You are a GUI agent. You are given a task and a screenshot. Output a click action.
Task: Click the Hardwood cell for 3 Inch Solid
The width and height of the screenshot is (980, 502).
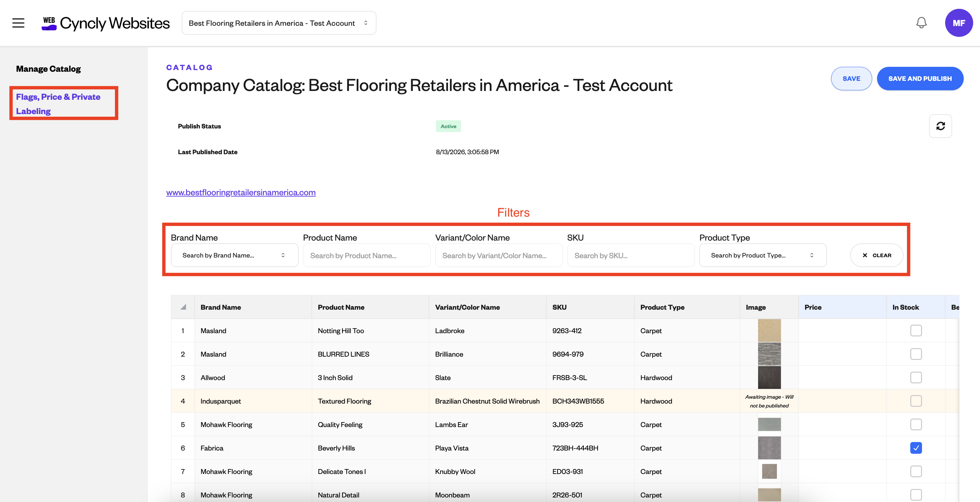(x=687, y=377)
